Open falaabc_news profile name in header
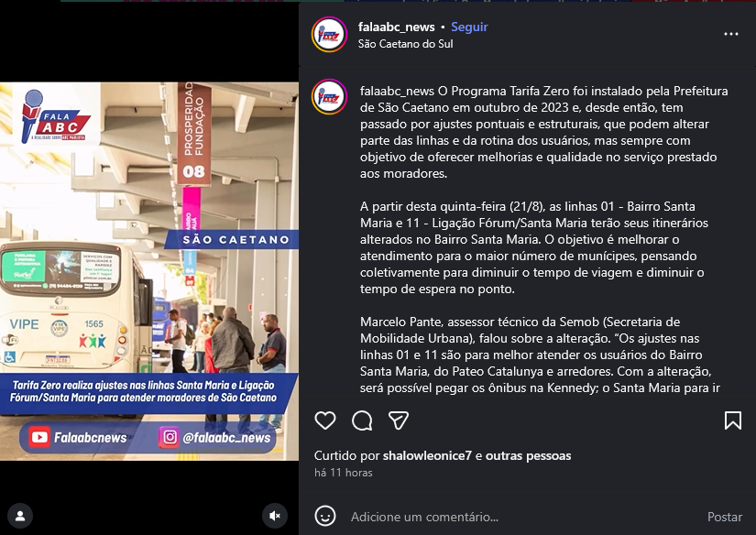Viewport: 756px width, 535px height. coord(396,27)
